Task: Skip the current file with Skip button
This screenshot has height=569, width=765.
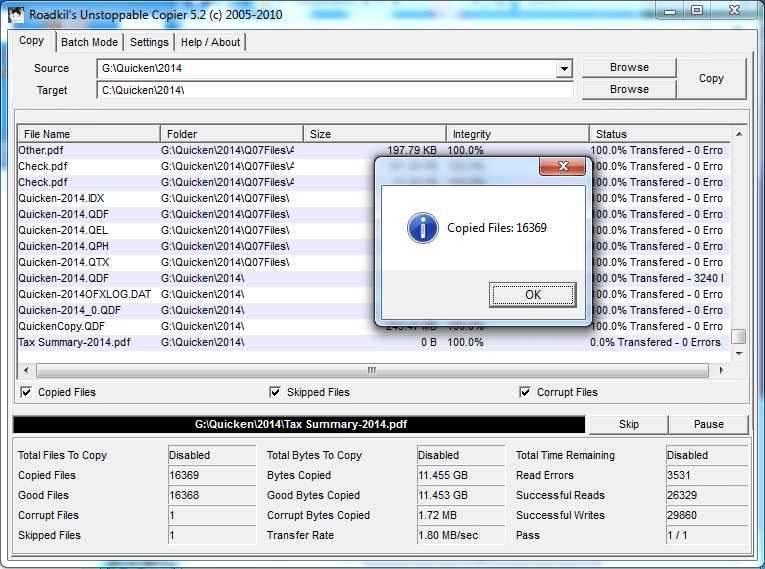Action: (x=628, y=425)
